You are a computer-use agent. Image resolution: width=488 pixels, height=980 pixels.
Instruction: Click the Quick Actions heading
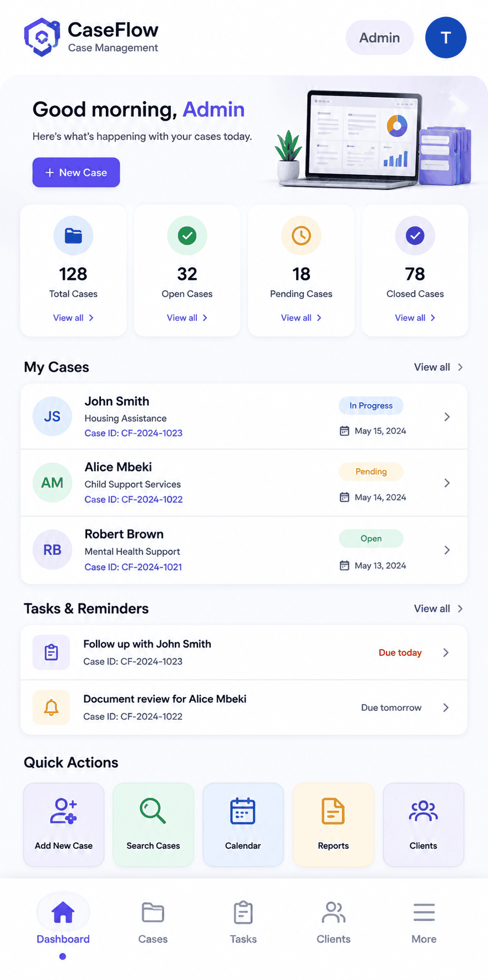pos(71,763)
